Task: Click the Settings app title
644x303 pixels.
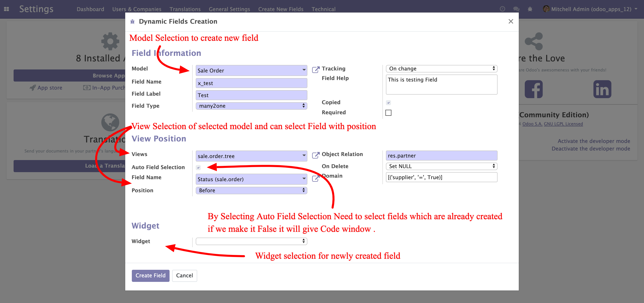Action: pyautogui.click(x=36, y=9)
